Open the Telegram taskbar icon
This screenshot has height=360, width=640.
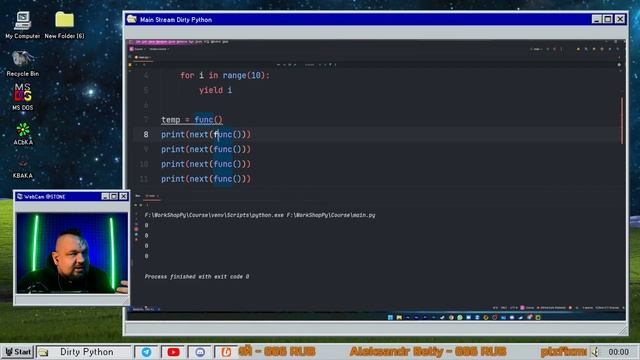point(146,351)
